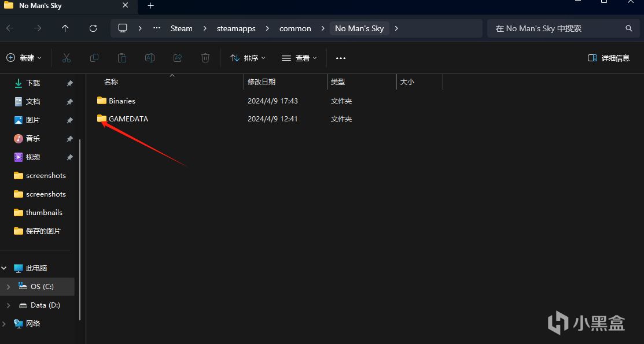Go back to previous folder
644x344 pixels.
[x=10, y=28]
